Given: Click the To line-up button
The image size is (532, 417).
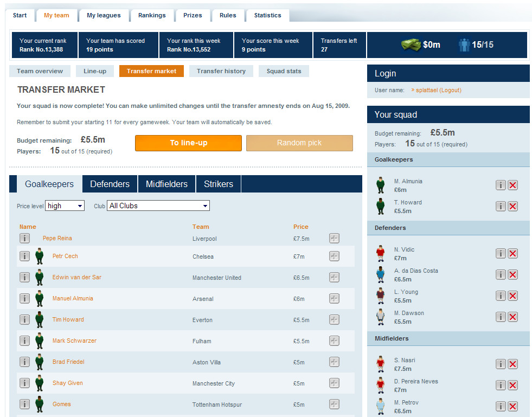Looking at the screenshot, I should coord(188,143).
